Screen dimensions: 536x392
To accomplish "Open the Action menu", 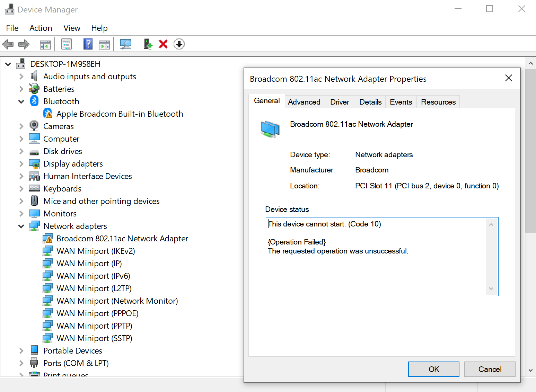I will point(41,28).
